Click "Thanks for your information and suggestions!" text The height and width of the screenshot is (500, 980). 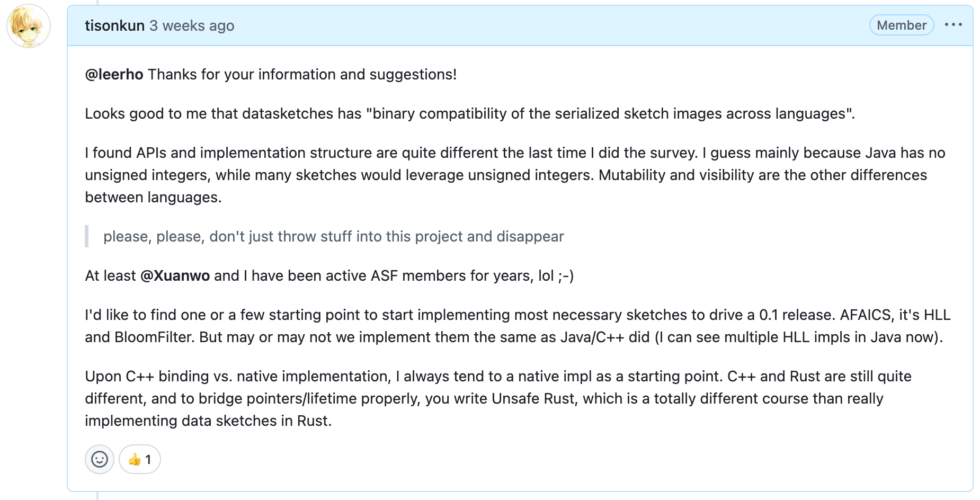(302, 75)
